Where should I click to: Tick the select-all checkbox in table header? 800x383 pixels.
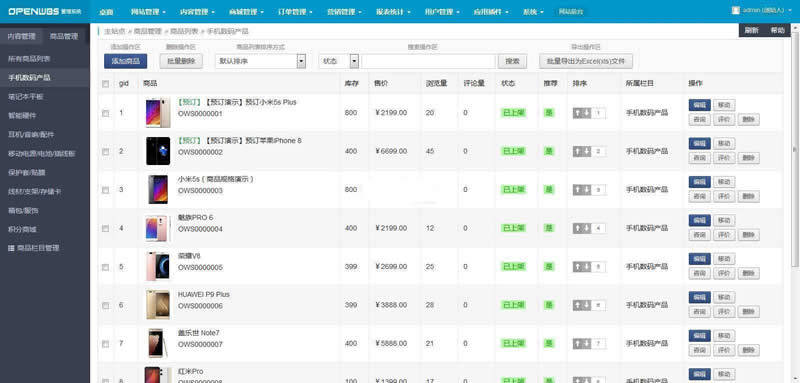(x=106, y=84)
